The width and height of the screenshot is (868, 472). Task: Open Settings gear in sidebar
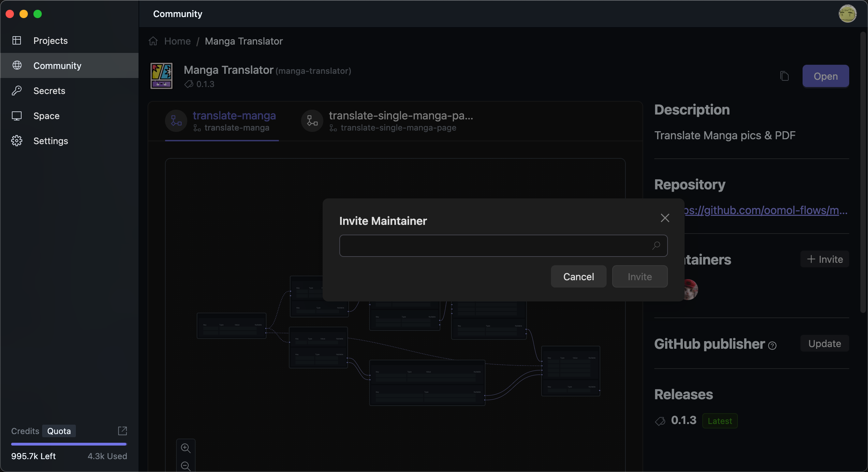(50, 141)
